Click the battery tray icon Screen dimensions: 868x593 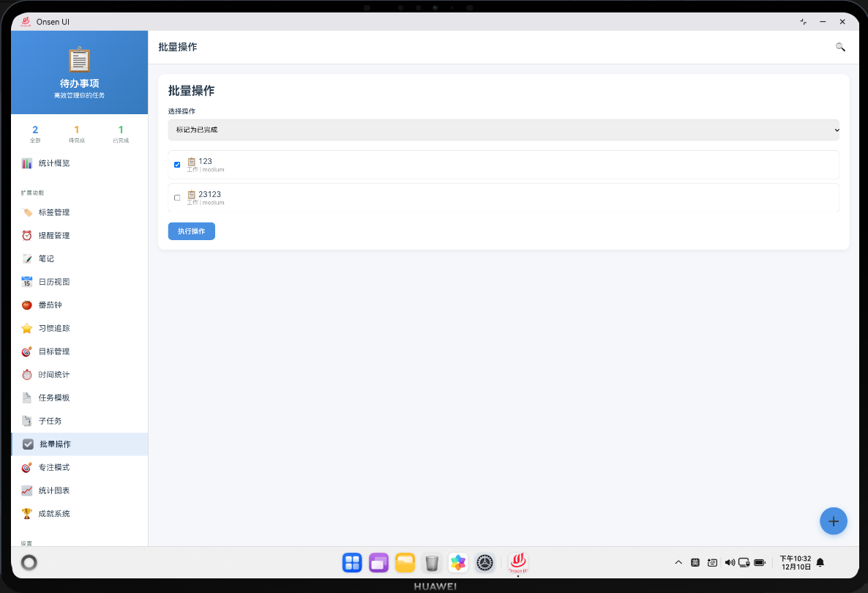coord(760,562)
